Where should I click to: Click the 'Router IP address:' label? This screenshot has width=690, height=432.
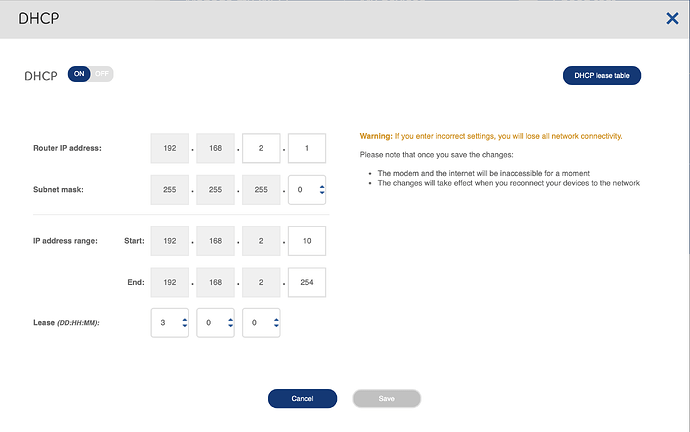click(67, 148)
